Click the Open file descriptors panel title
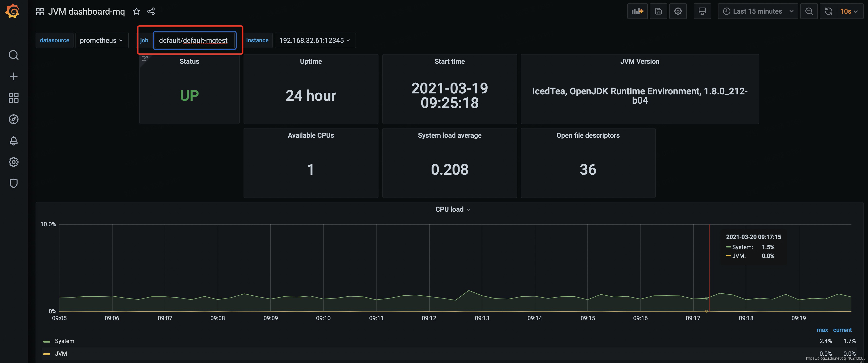 click(x=588, y=135)
